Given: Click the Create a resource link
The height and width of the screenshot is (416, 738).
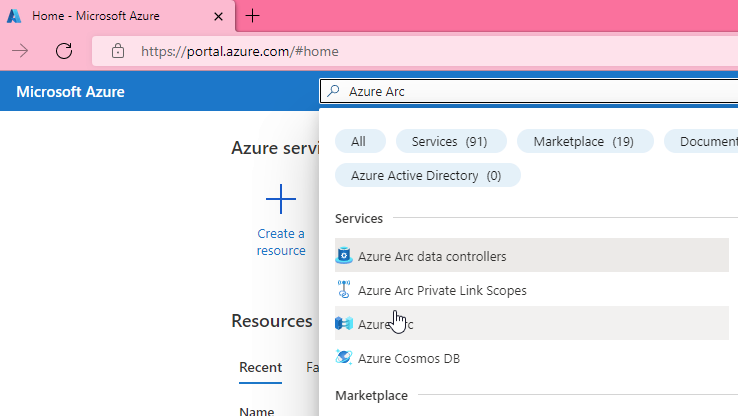Looking at the screenshot, I should [281, 242].
